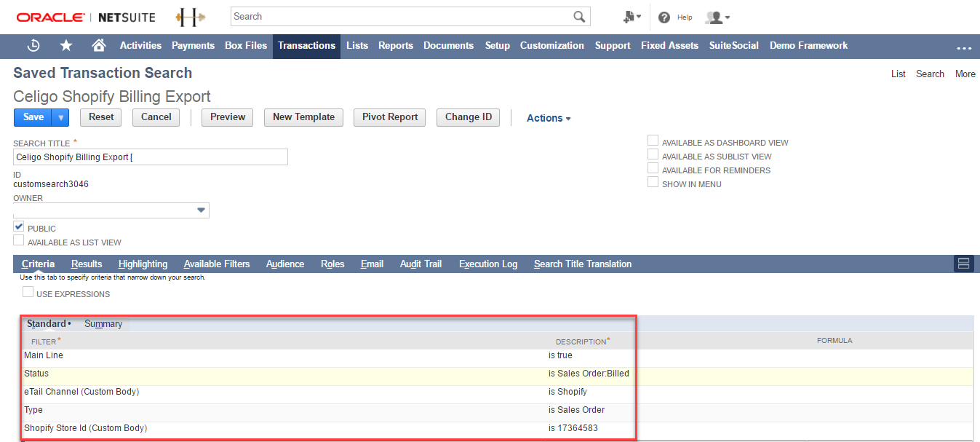Click the Save button
Screen dimensions: 980x442
33,117
